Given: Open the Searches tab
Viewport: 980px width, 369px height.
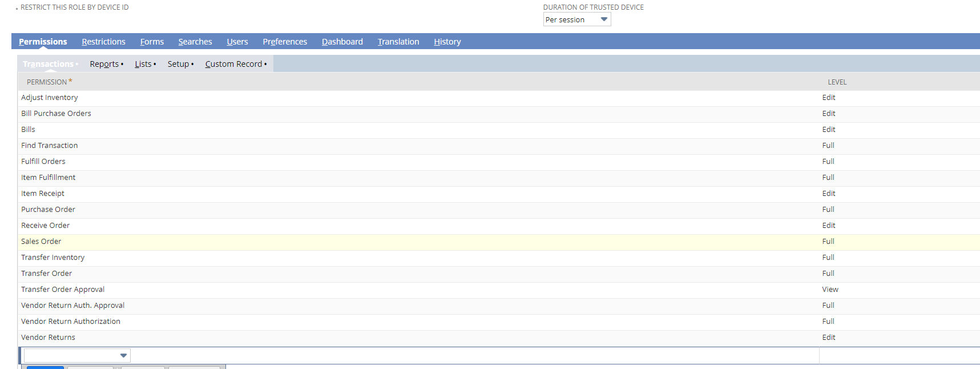Looking at the screenshot, I should pyautogui.click(x=195, y=42).
